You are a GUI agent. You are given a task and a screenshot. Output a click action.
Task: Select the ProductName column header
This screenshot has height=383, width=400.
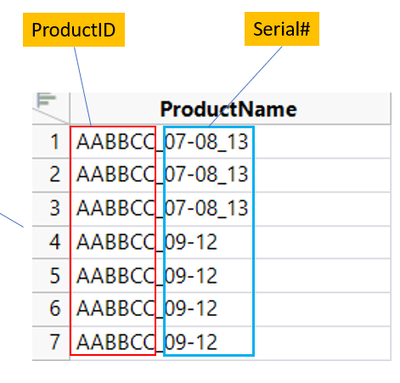click(x=230, y=109)
